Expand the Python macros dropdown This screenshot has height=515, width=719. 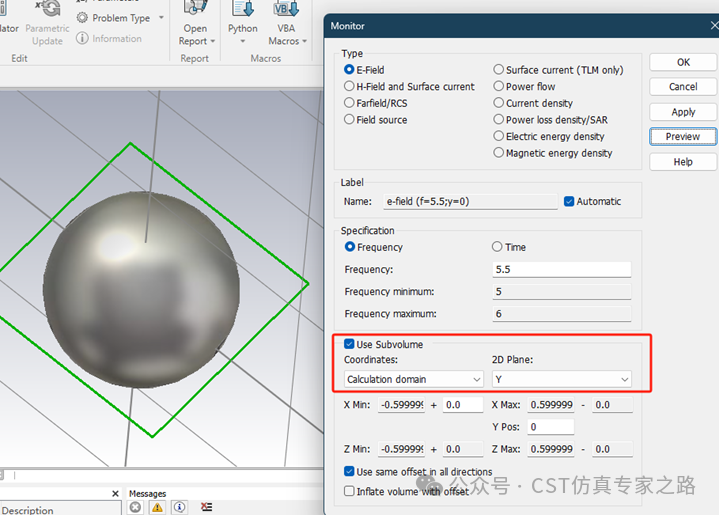pyautogui.click(x=243, y=41)
